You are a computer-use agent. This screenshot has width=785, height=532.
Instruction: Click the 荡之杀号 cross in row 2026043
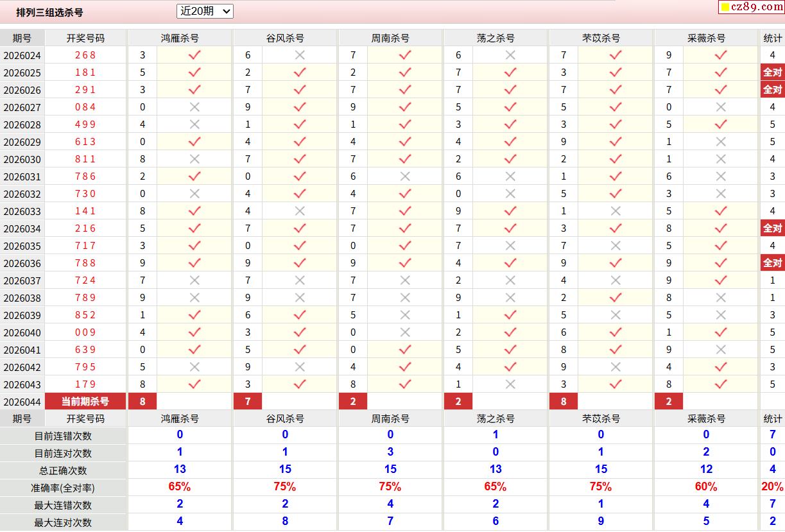click(x=510, y=384)
